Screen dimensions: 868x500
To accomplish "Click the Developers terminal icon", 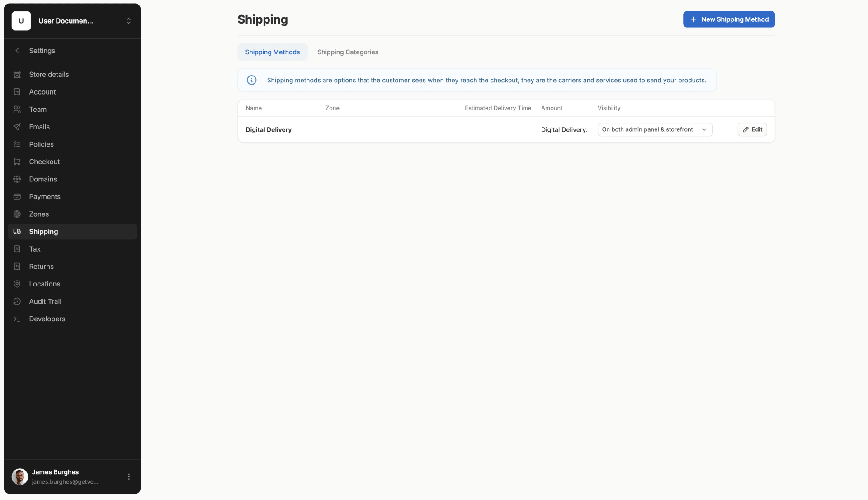I will pyautogui.click(x=17, y=319).
